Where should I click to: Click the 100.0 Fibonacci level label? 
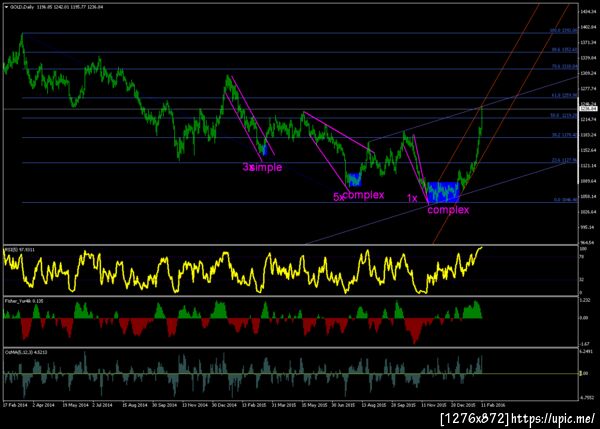[x=564, y=30]
